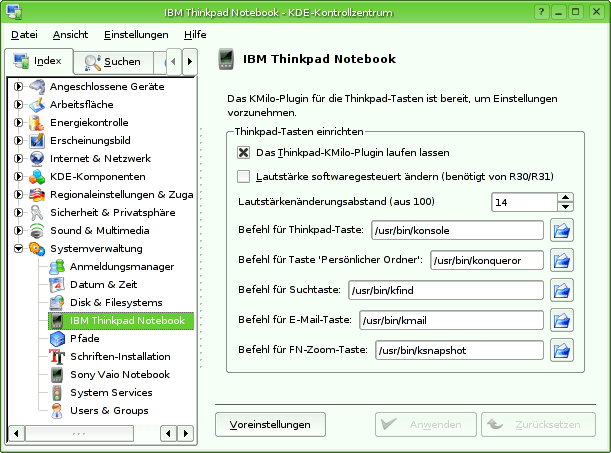
Task: Toggle Das Thinkpad-KMilo-Plugin laufen lassen checkbox
Action: point(244,152)
